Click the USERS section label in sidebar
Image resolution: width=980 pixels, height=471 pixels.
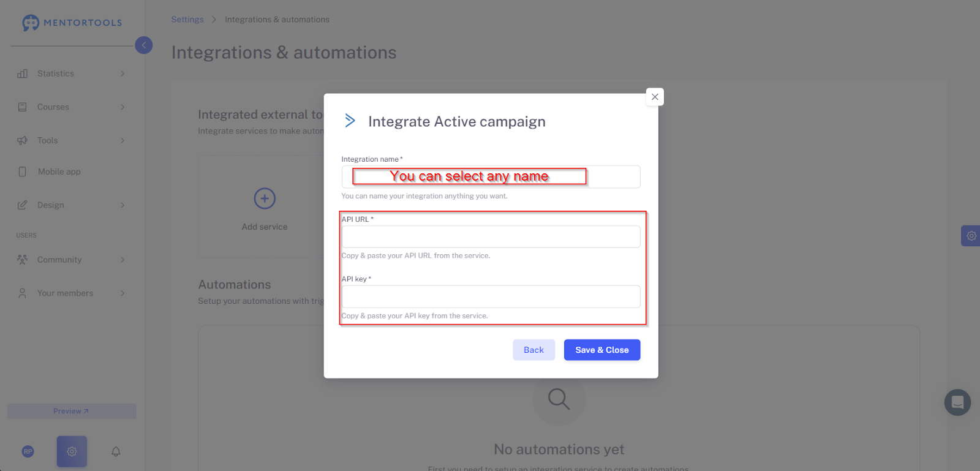click(x=26, y=235)
